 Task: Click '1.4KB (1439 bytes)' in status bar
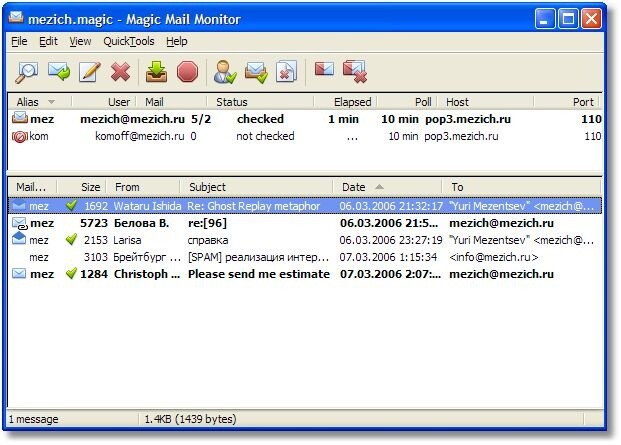190,419
